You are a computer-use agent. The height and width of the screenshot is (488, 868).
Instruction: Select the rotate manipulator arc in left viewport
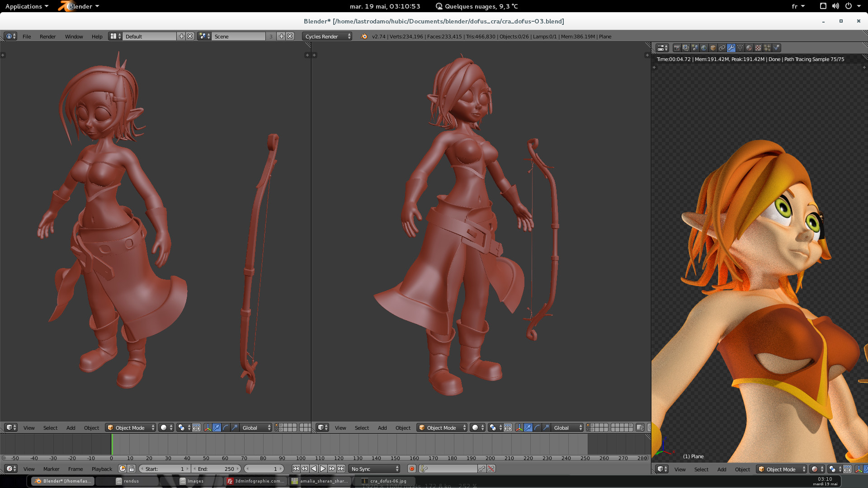(x=226, y=427)
